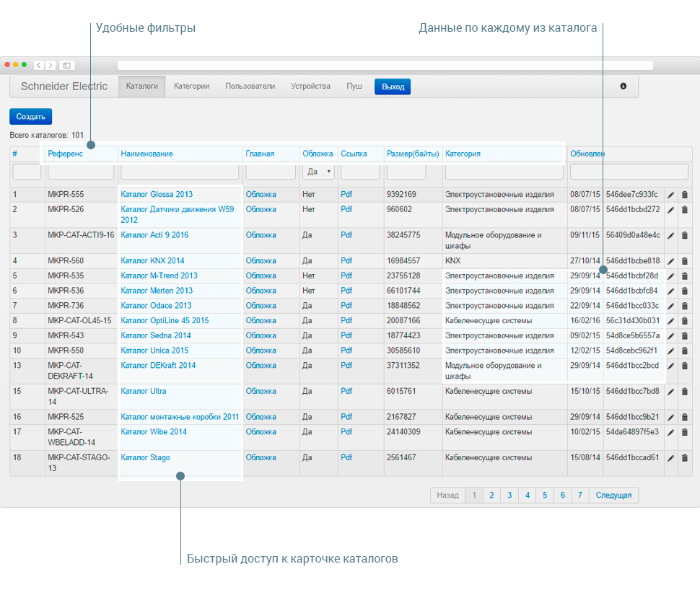Screen dimensions: 700x590
Task: Edit the Каталог DEKraft 2014 entry
Action: tap(670, 366)
